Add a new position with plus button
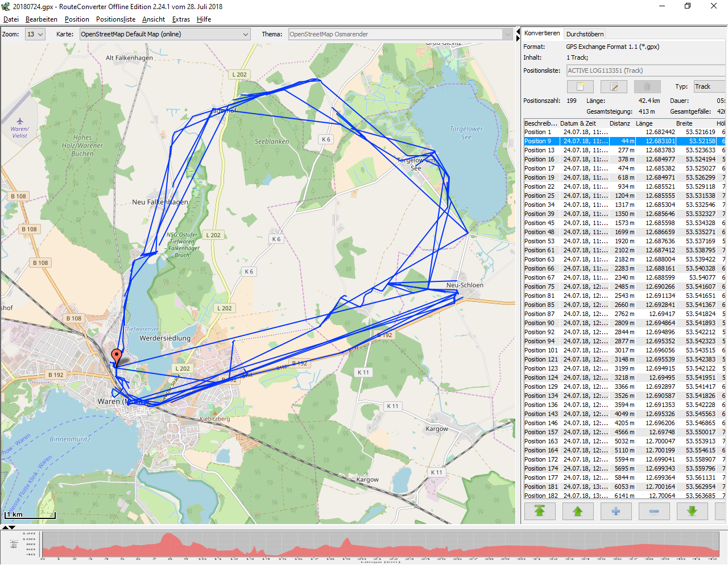Viewport: 728px width, 565px height. (x=615, y=511)
